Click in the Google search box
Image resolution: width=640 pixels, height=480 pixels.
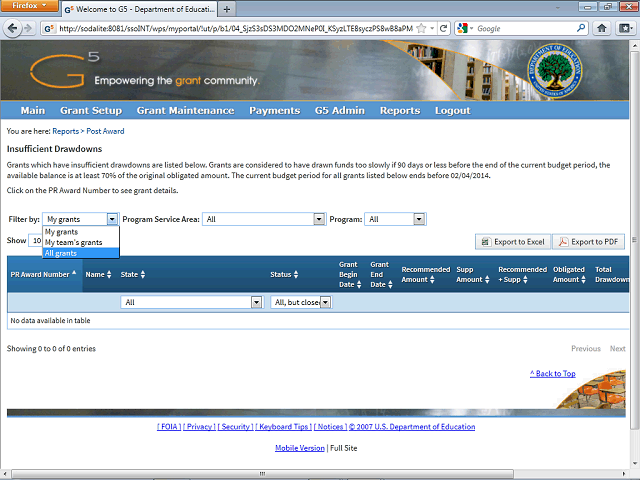point(526,28)
